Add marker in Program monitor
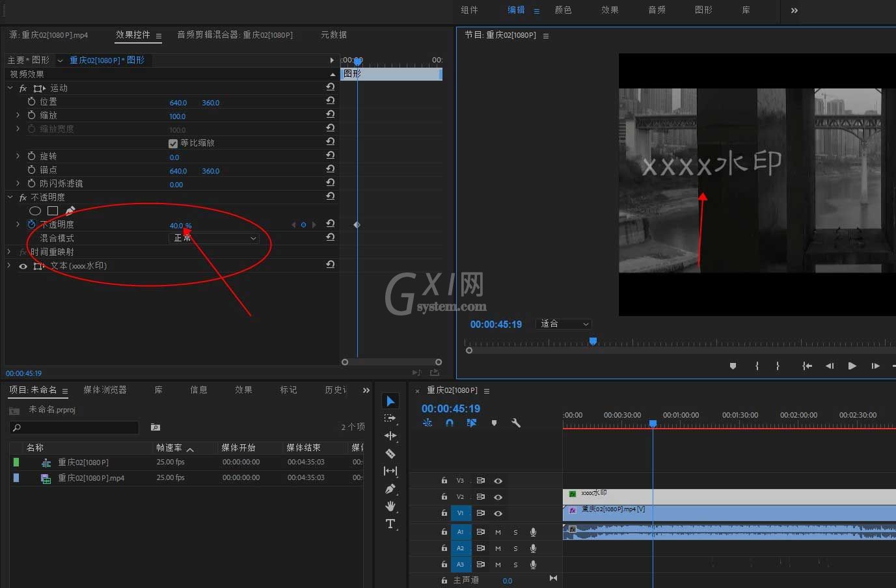The image size is (896, 588). point(733,366)
